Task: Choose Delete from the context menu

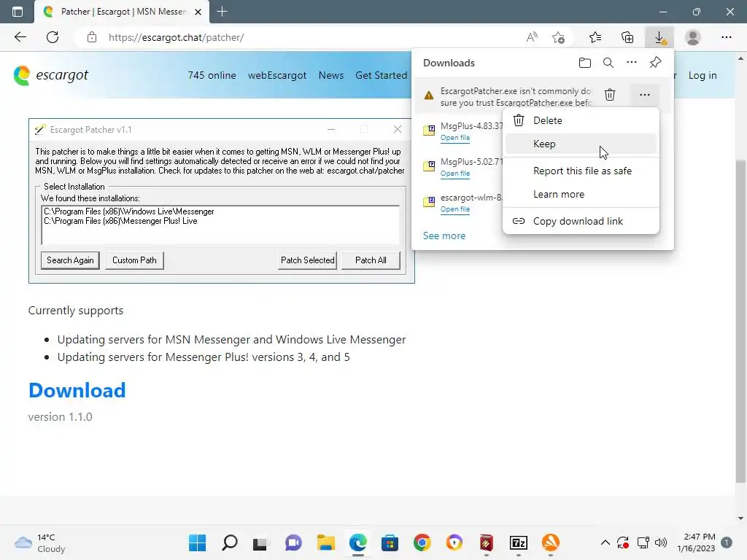Action: click(581, 120)
